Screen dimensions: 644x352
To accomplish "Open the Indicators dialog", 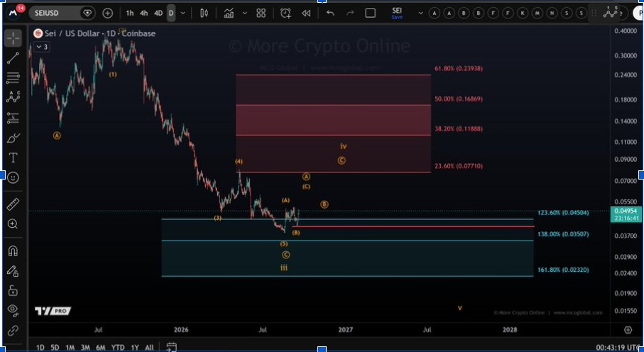I will pos(229,13).
